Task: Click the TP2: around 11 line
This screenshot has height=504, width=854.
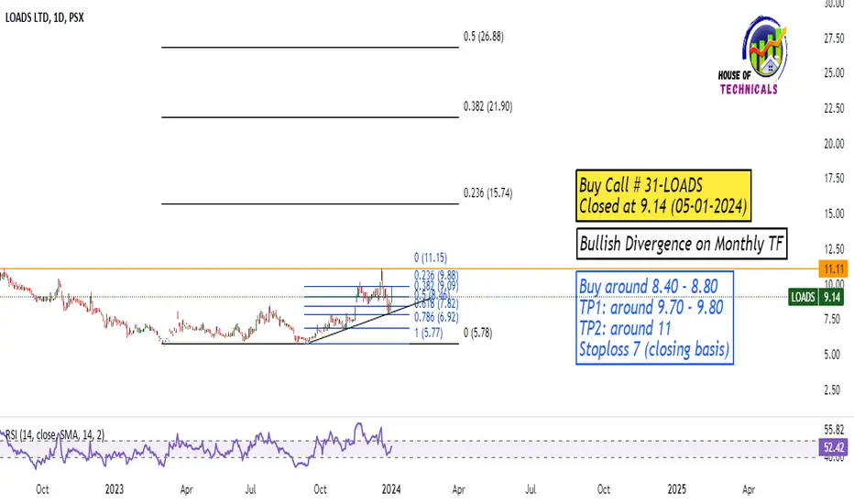Action: (625, 329)
